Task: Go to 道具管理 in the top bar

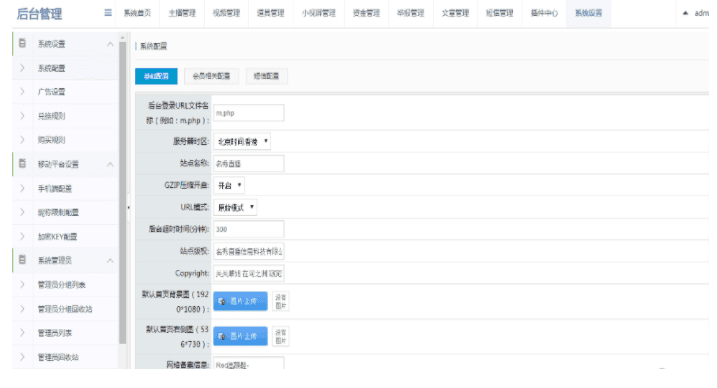Action: click(271, 13)
